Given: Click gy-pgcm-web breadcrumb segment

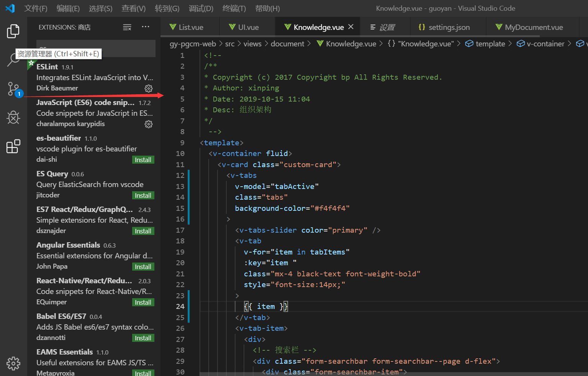Looking at the screenshot, I should coord(193,44).
